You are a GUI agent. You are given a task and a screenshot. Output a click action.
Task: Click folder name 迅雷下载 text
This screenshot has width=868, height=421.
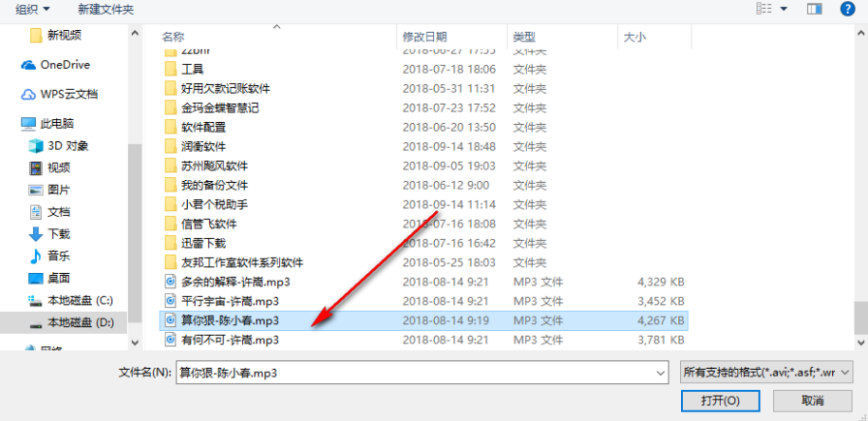203,244
